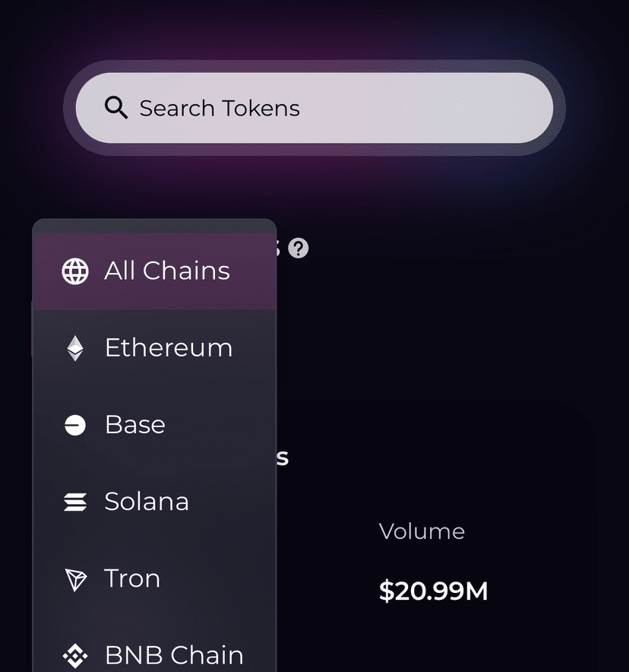Click the $20.99M volume value
Viewport: 629px width, 672px height.
point(433,591)
